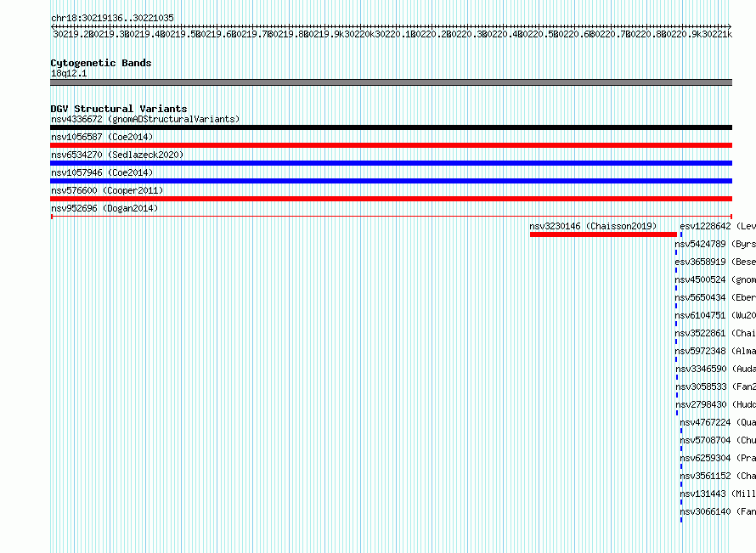Open the nsv1056587 (Coe2014) label
This screenshot has height=553, width=756.
pyautogui.click(x=102, y=137)
